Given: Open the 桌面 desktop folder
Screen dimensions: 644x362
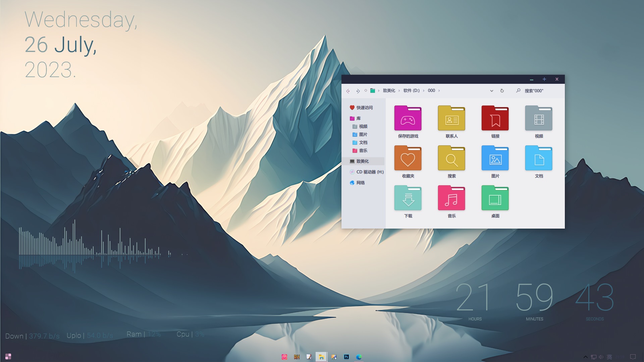Looking at the screenshot, I should tap(495, 198).
